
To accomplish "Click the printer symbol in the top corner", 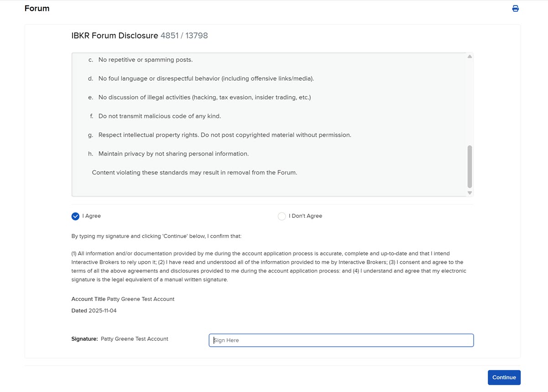I will point(515,8).
